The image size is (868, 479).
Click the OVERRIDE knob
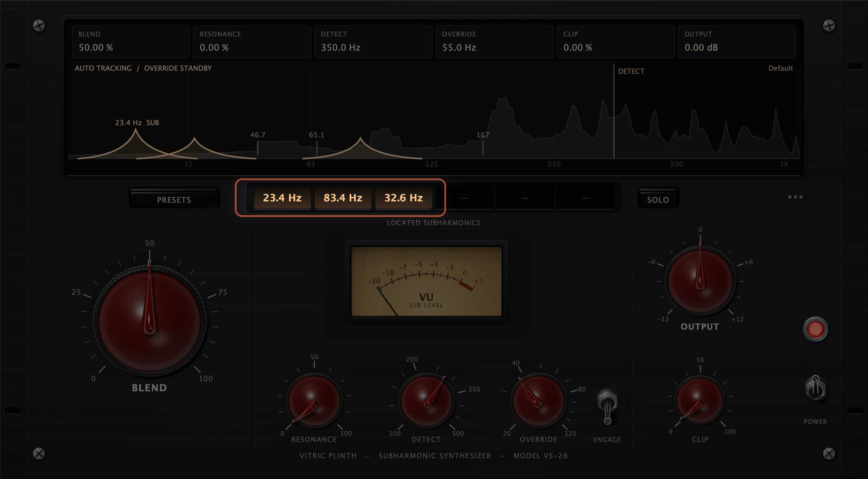pos(538,401)
